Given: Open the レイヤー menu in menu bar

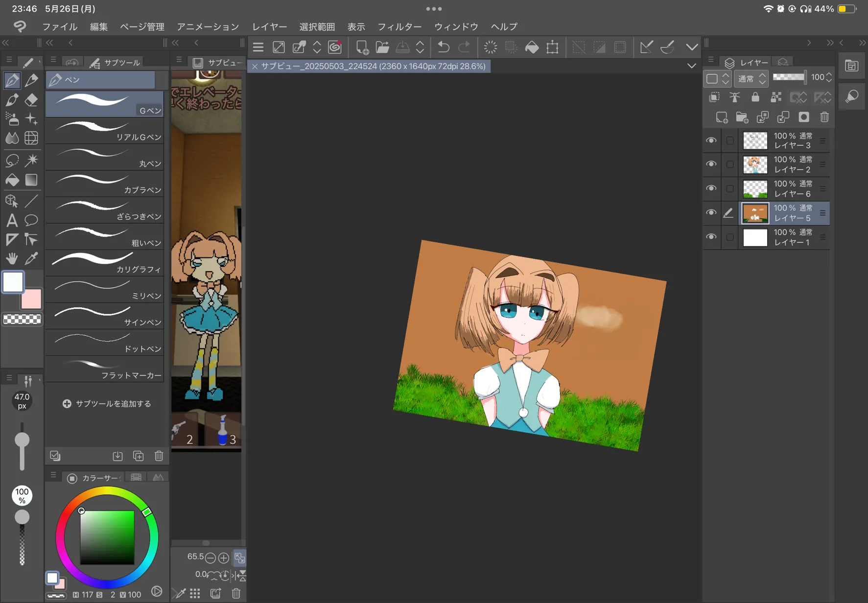Looking at the screenshot, I should [x=269, y=26].
